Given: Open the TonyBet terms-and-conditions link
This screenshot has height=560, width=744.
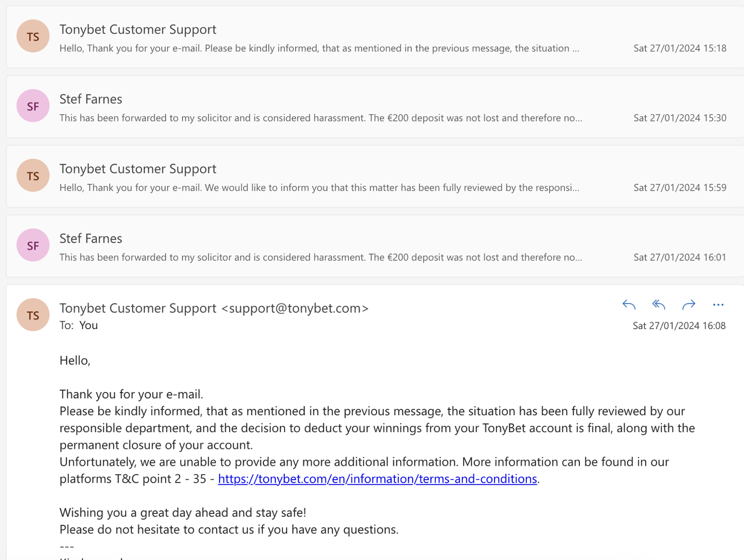Looking at the screenshot, I should pos(377,479).
